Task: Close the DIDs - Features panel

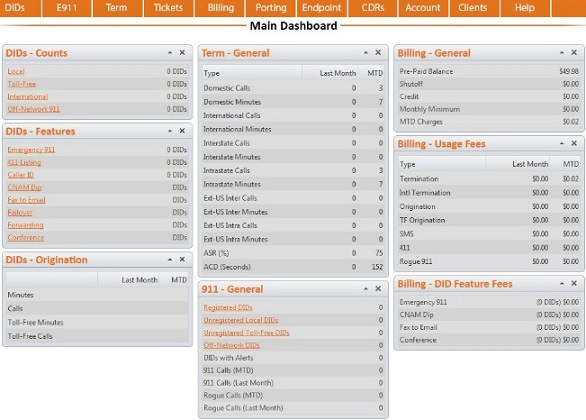Action: click(182, 131)
